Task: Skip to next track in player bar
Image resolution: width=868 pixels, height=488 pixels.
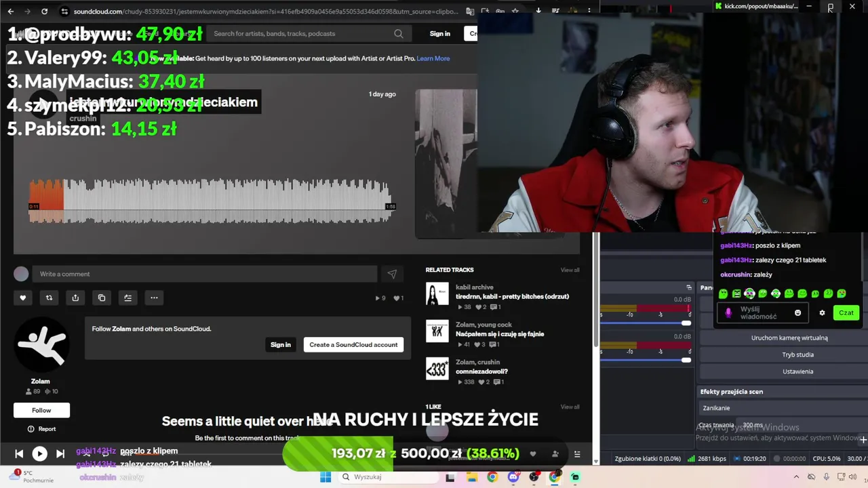Action: tap(60, 454)
